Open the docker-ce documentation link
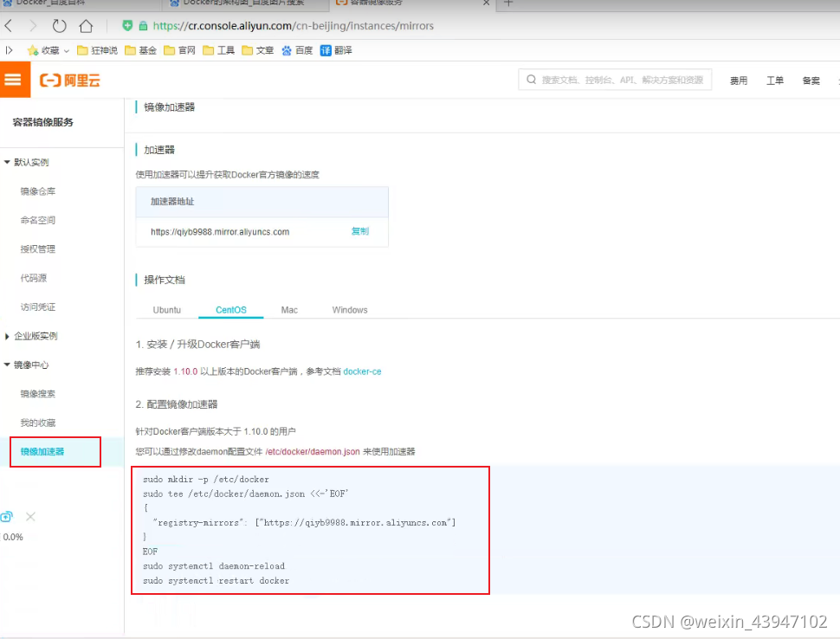 (x=362, y=371)
